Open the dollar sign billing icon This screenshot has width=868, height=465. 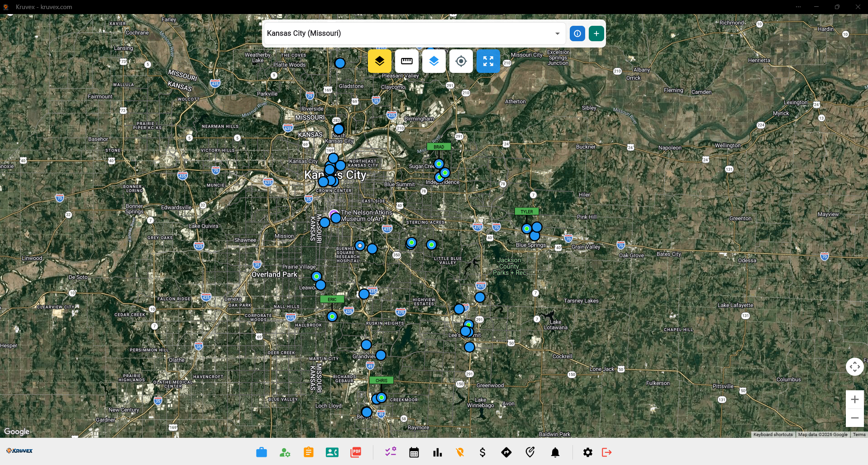click(482, 452)
